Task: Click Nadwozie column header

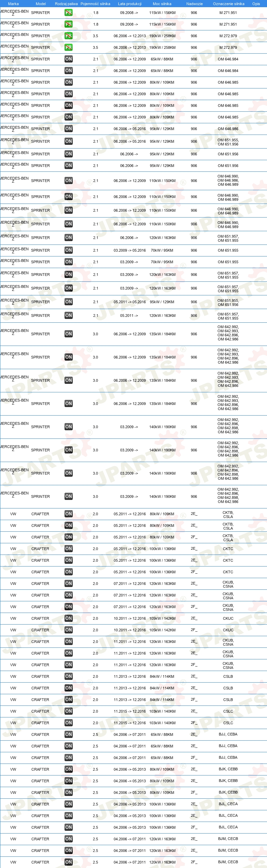Action: tap(194, 4)
